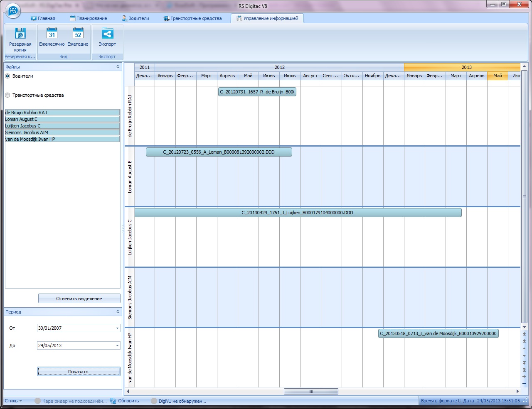Image resolution: width=532 pixels, height=409 pixels.
Task: Click the timeline right scroll arrow
Action: click(517, 391)
